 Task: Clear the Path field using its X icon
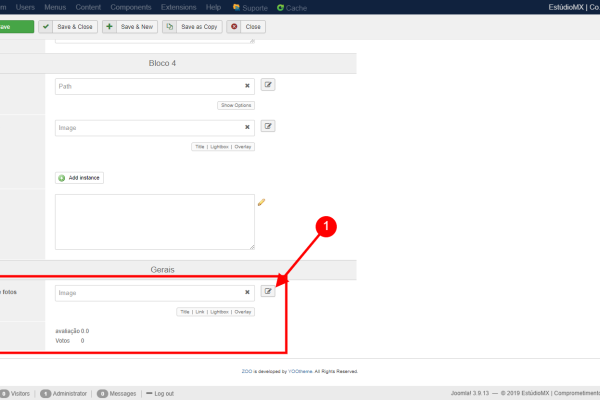pyautogui.click(x=247, y=86)
